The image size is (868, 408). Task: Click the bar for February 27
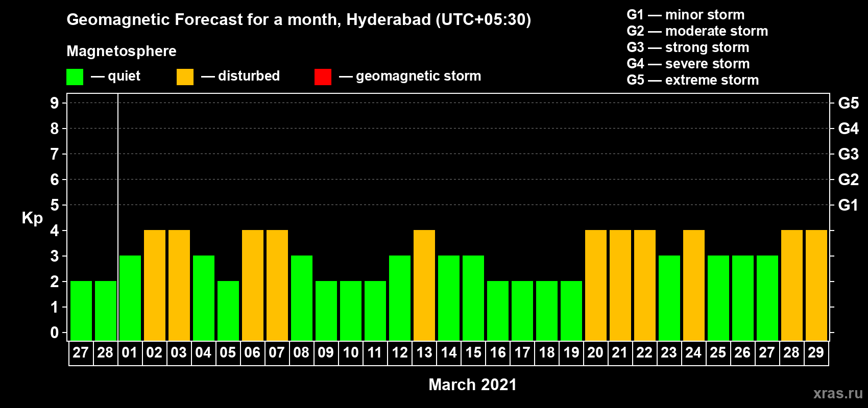[81, 311]
